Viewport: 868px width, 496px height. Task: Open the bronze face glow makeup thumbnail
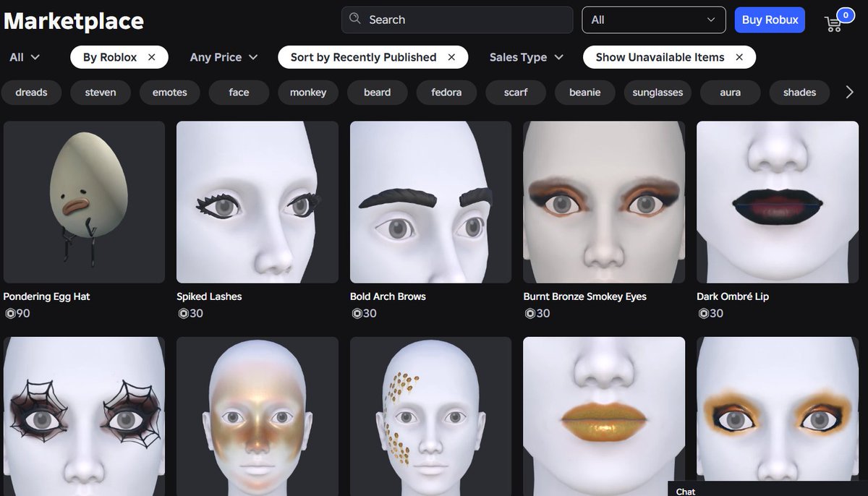coord(258,416)
